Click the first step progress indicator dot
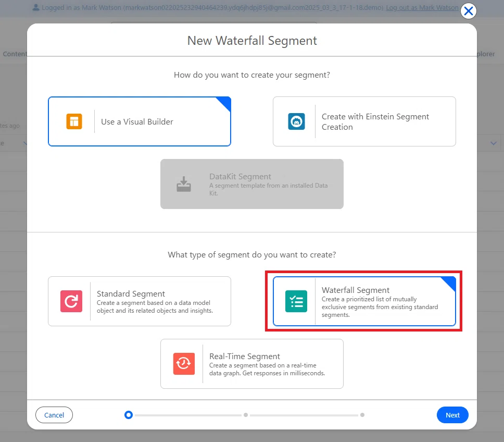This screenshot has height=442, width=504. pos(129,415)
